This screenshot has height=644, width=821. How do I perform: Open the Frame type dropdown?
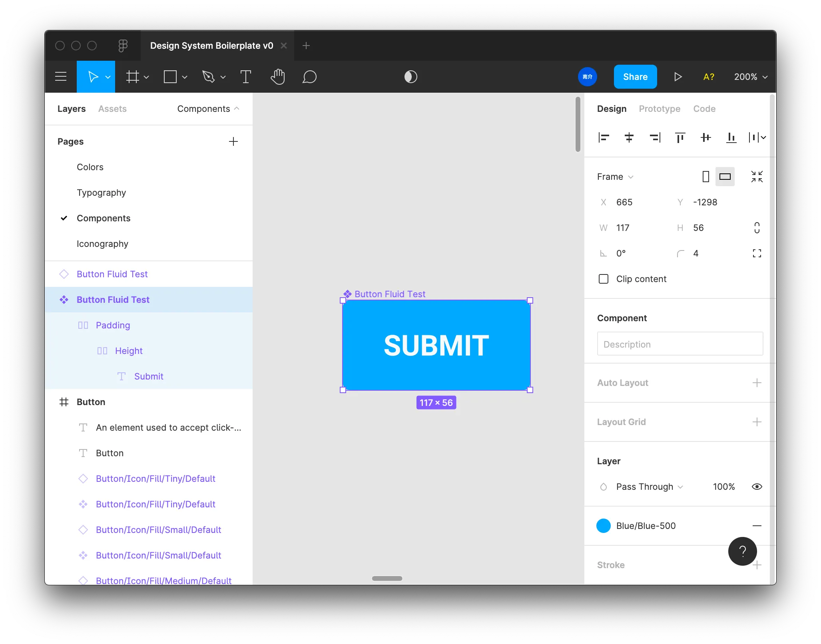[x=615, y=177]
